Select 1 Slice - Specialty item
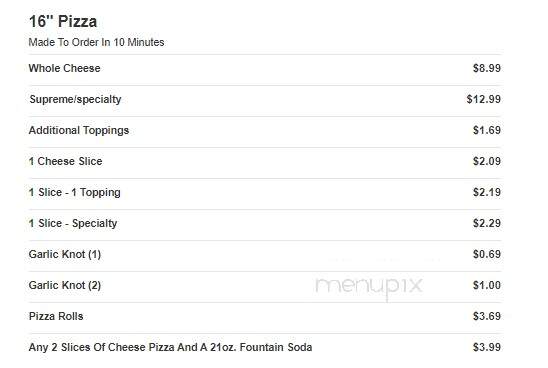The height and width of the screenshot is (368, 548). tap(73, 223)
